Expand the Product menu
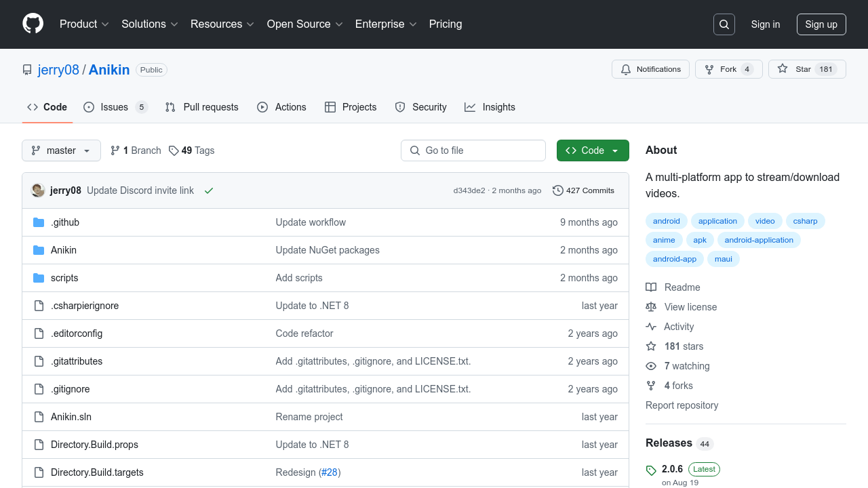 pyautogui.click(x=84, y=24)
